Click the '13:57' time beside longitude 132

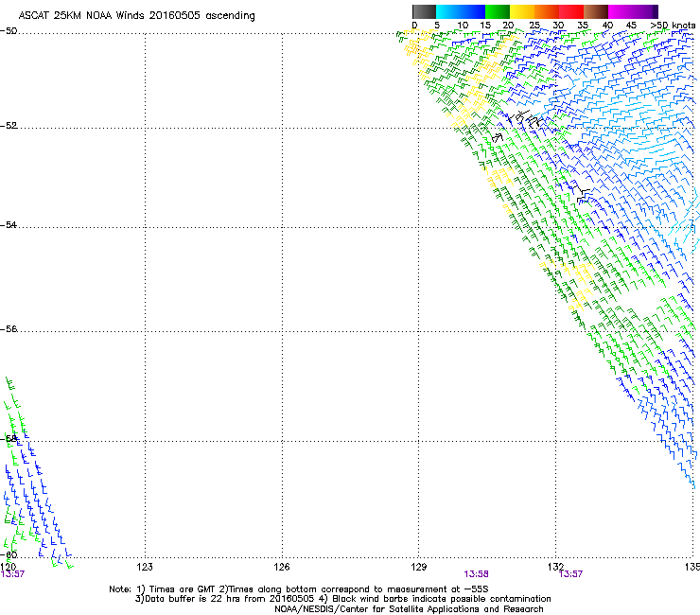(x=570, y=574)
